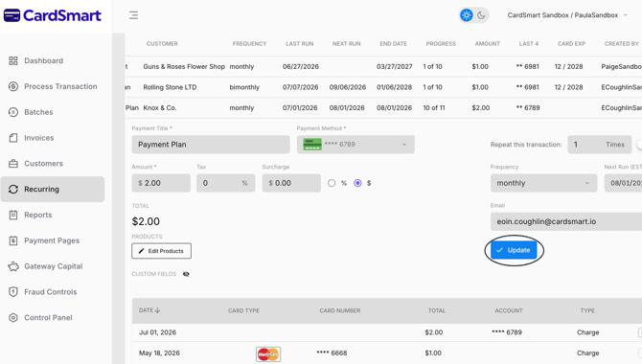
Task: Click ACCOUNT column header
Action: point(509,310)
